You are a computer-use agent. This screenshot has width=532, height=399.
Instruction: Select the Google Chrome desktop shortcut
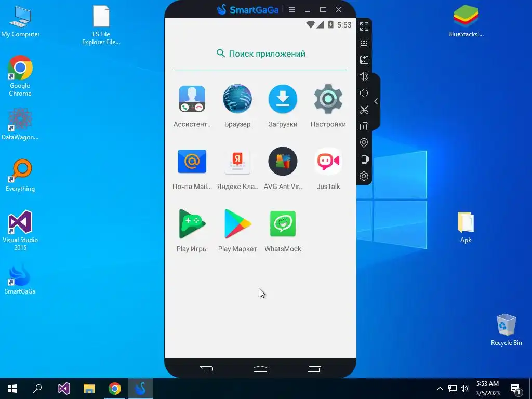click(20, 76)
